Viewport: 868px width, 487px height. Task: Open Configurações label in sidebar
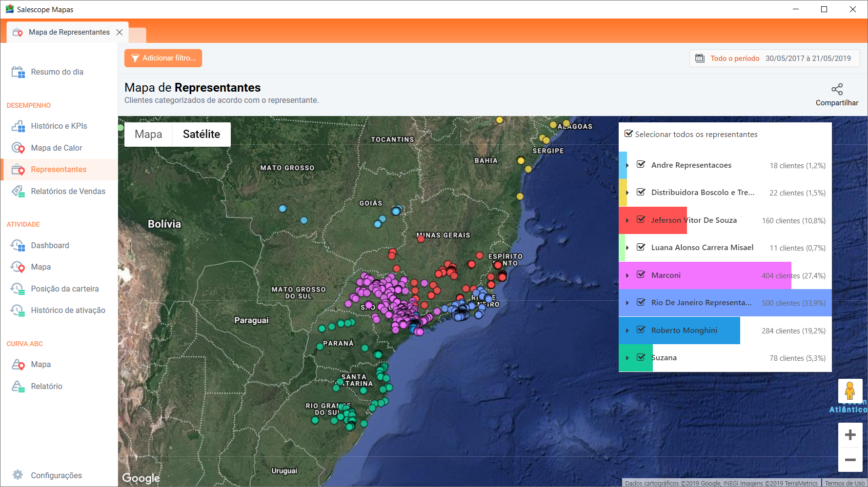[x=57, y=475]
